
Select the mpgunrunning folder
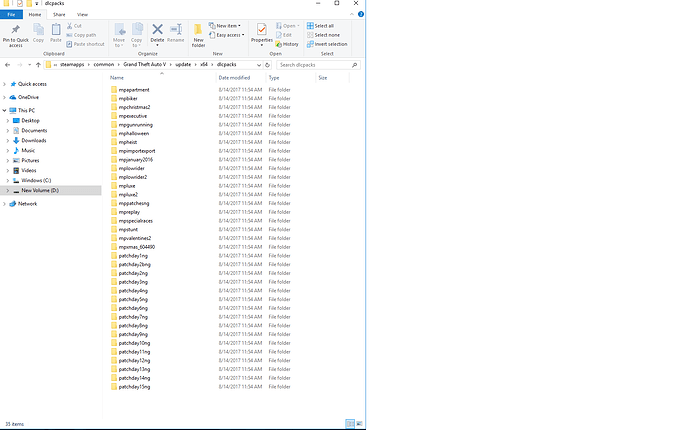[x=136, y=125]
